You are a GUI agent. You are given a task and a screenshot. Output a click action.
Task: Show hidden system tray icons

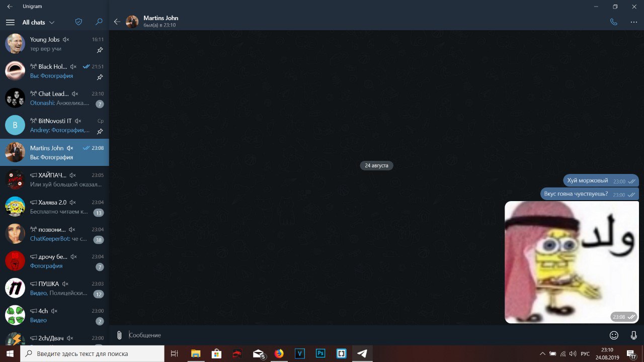542,353
